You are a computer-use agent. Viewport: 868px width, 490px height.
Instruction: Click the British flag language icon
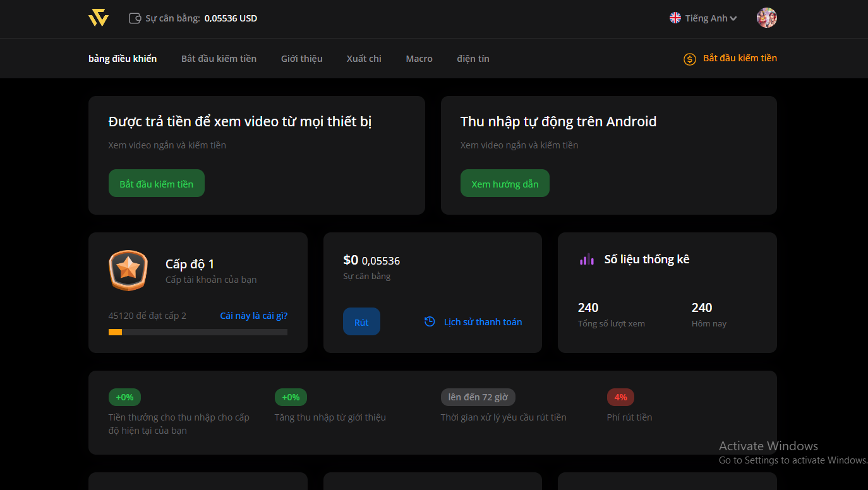(675, 18)
